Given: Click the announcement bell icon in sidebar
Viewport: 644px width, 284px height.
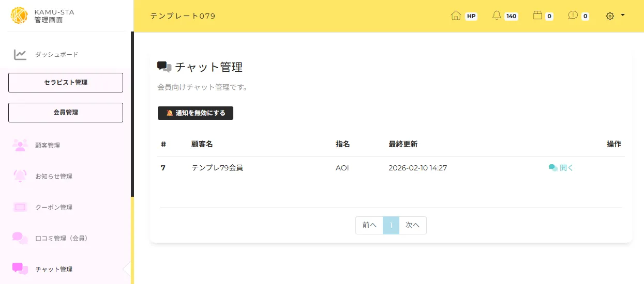Looking at the screenshot, I should (20, 176).
